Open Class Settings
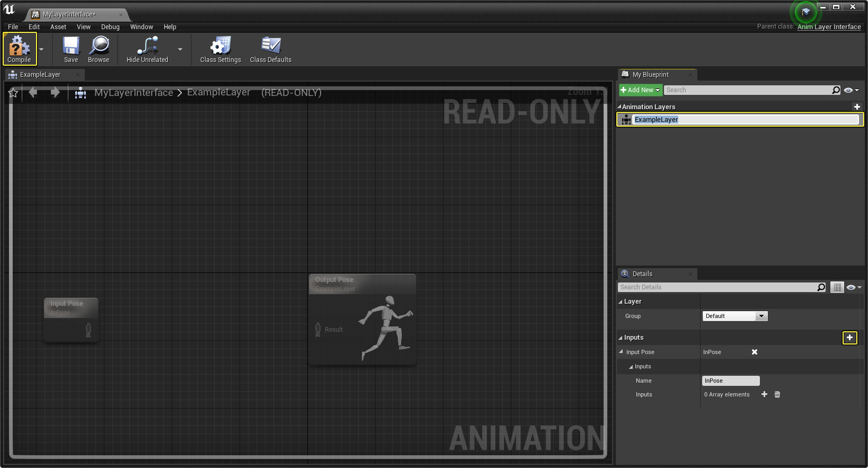 tap(220, 49)
